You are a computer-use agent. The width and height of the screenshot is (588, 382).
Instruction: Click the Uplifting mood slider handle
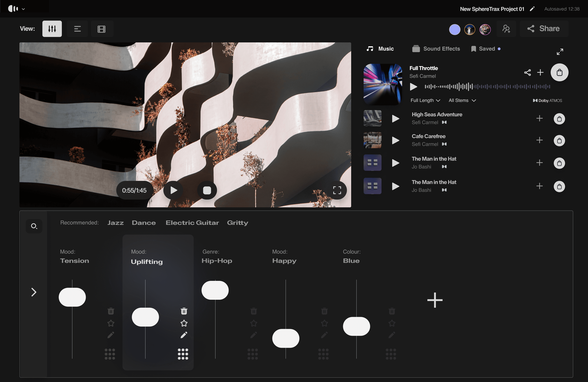point(145,317)
